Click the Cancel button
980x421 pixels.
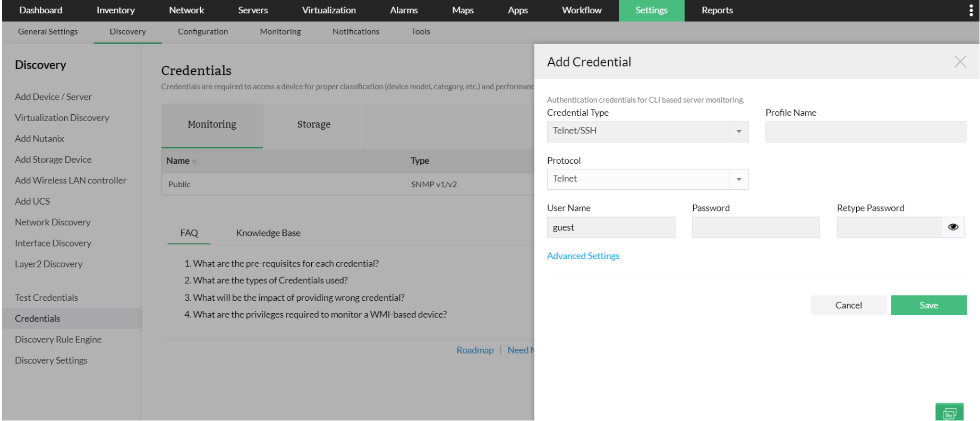pos(848,305)
